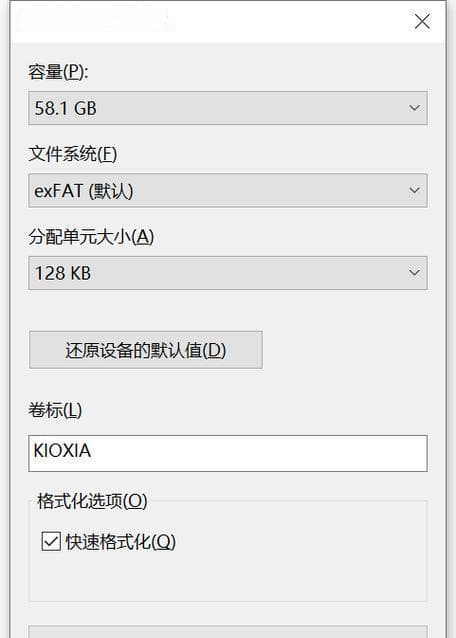Expand the 文件系统 dropdown showing exFAT (默认)
Image resolution: width=456 pixels, height=638 pixels.
pos(228,190)
